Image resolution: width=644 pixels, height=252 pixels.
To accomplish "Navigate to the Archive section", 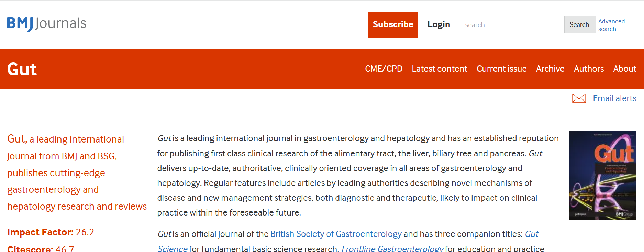I will [x=550, y=69].
